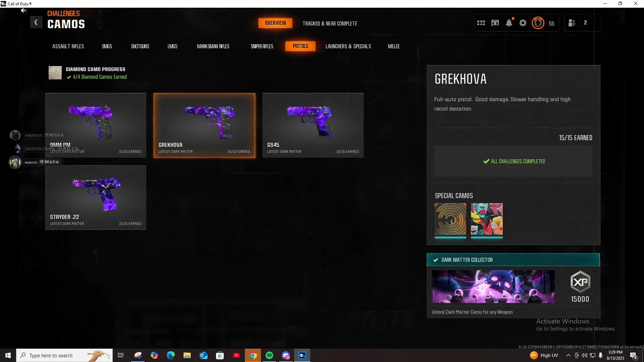Select the colorful floral special camo
This screenshot has height=362, width=644.
pos(487,219)
